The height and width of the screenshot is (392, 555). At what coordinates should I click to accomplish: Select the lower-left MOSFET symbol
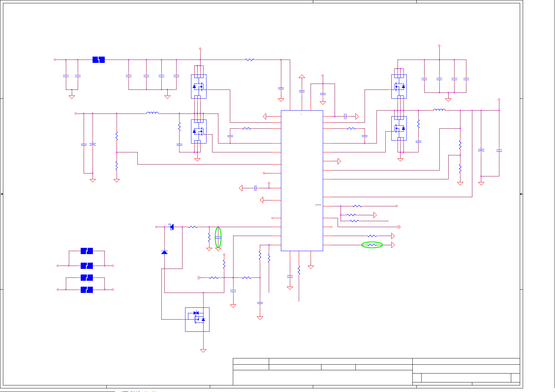click(199, 131)
